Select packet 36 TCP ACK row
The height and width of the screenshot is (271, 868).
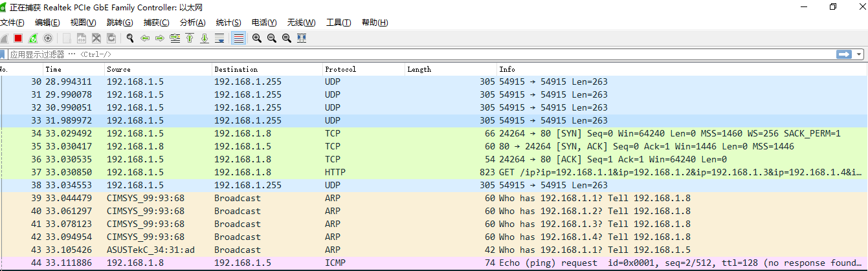pos(434,160)
